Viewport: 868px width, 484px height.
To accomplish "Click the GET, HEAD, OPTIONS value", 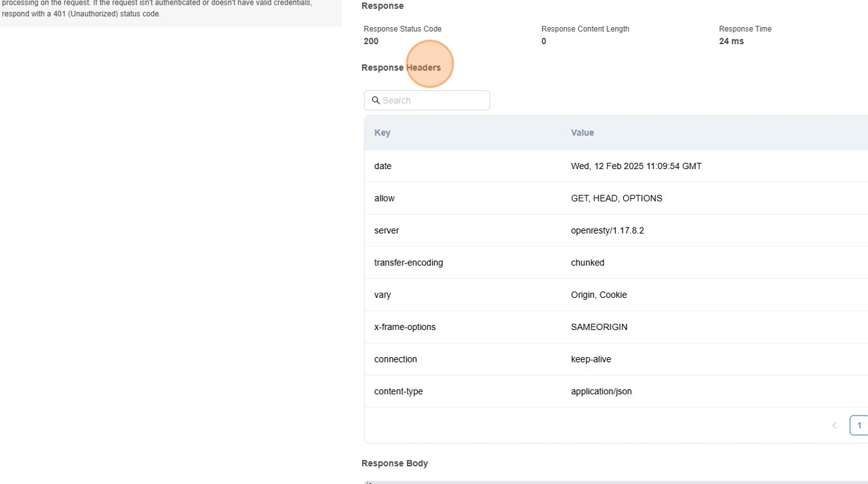I will tap(616, 198).
